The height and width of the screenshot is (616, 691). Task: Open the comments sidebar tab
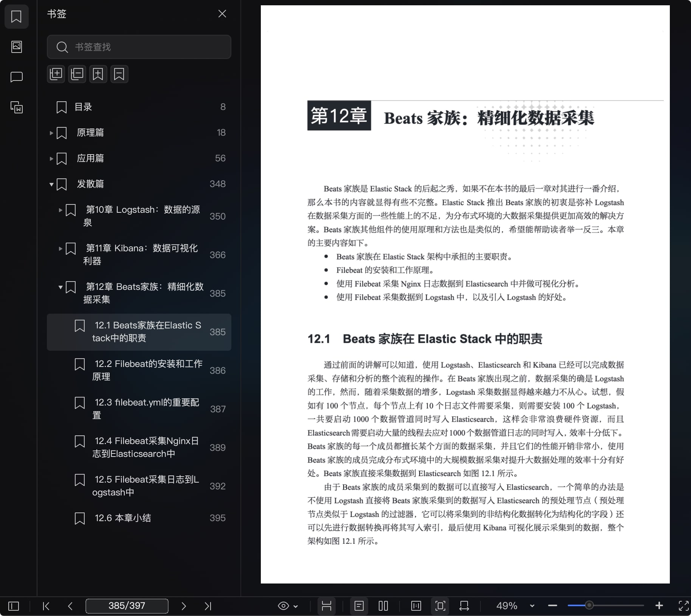pos(16,77)
